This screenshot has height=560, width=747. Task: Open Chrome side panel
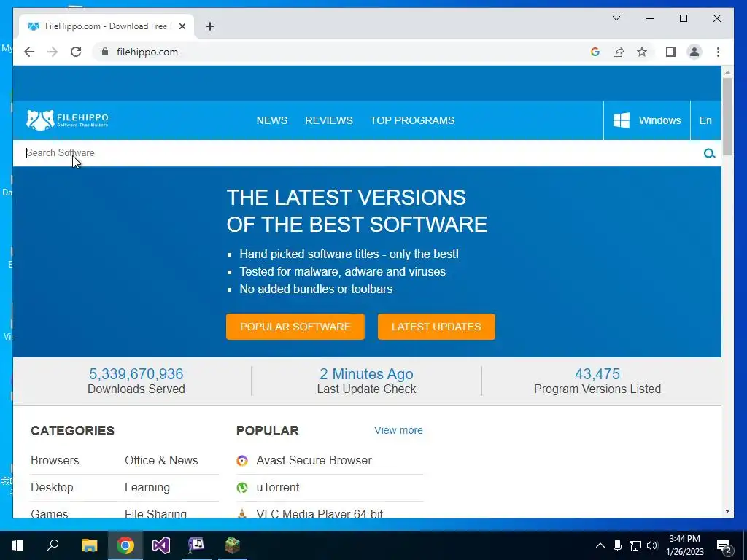click(x=671, y=52)
